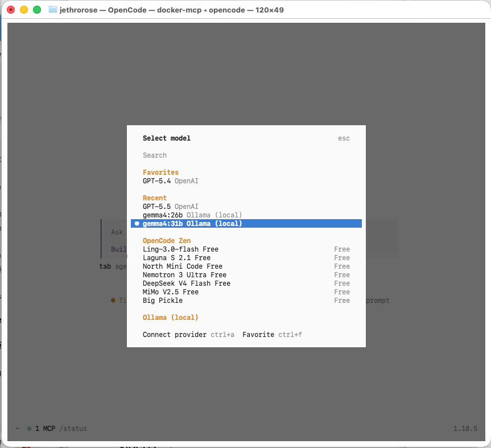This screenshot has width=491, height=448.
Task: Click the Recent section heading
Action: 155,198
